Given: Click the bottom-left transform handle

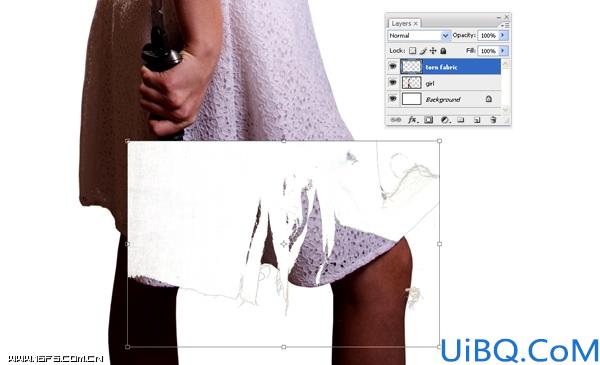Looking at the screenshot, I should pos(127,347).
